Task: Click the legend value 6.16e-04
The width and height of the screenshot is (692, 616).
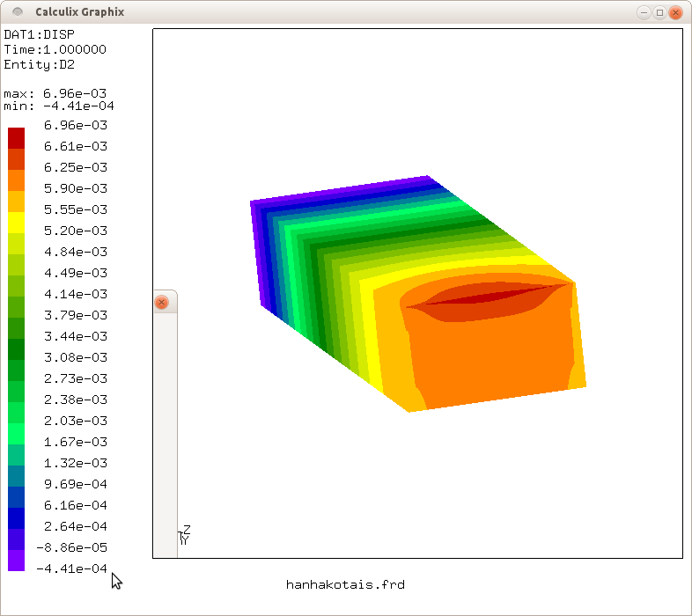Action: coord(76,505)
